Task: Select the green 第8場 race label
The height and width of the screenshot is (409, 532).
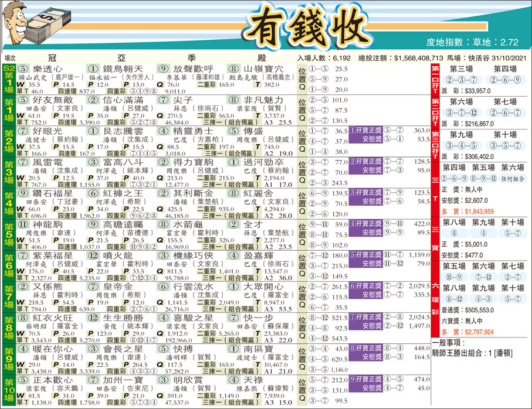Action: pyautogui.click(x=9, y=328)
